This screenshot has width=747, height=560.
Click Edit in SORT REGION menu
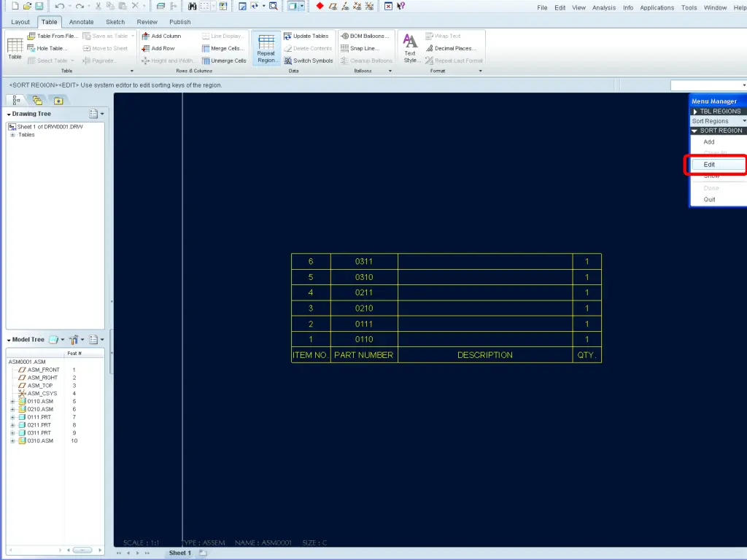pos(719,165)
